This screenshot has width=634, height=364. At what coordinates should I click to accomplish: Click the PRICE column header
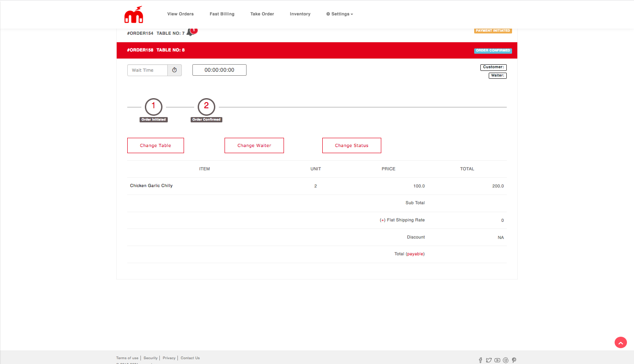tap(388, 169)
